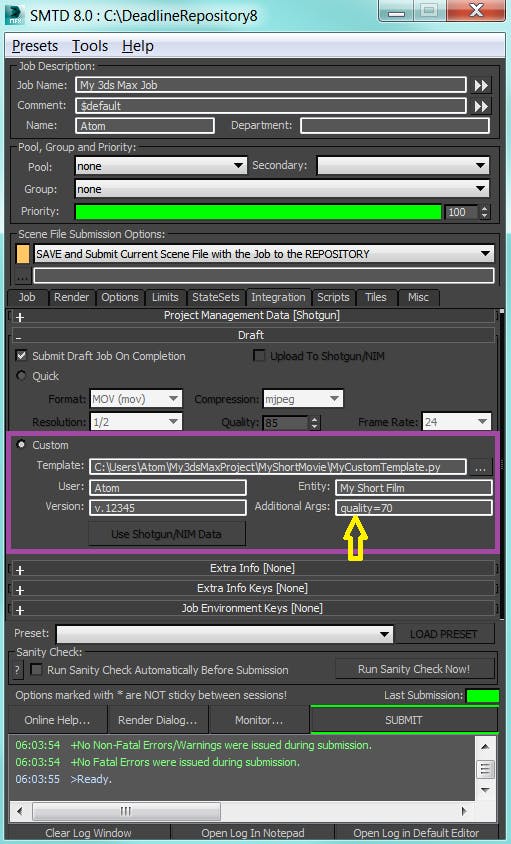Open the browse button next to Template path
This screenshot has height=844, width=511.
[480, 467]
